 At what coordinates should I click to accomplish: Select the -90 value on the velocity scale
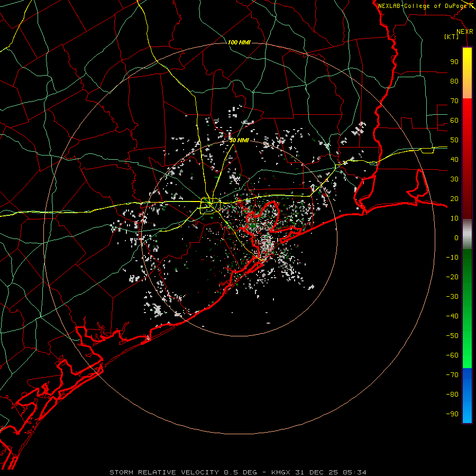452,414
